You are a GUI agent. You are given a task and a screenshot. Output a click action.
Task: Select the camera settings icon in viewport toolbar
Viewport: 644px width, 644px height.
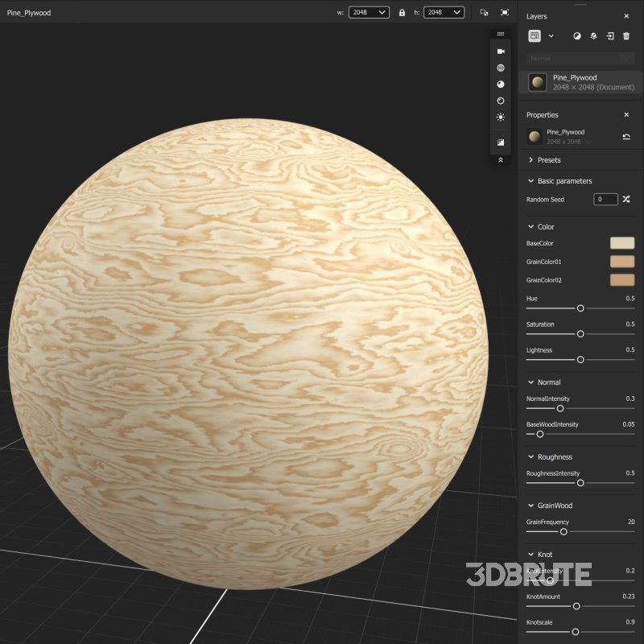[501, 51]
